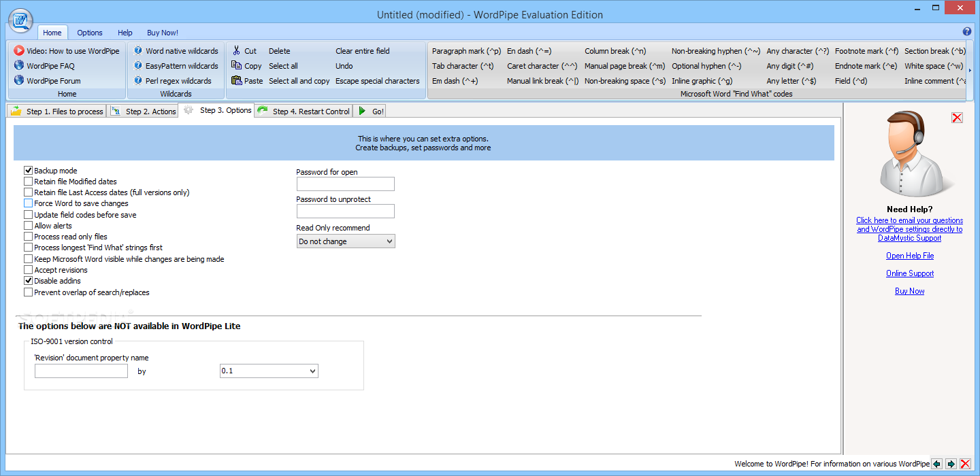Click the red X icon in status bar
The image size is (980, 476).
(x=965, y=464)
